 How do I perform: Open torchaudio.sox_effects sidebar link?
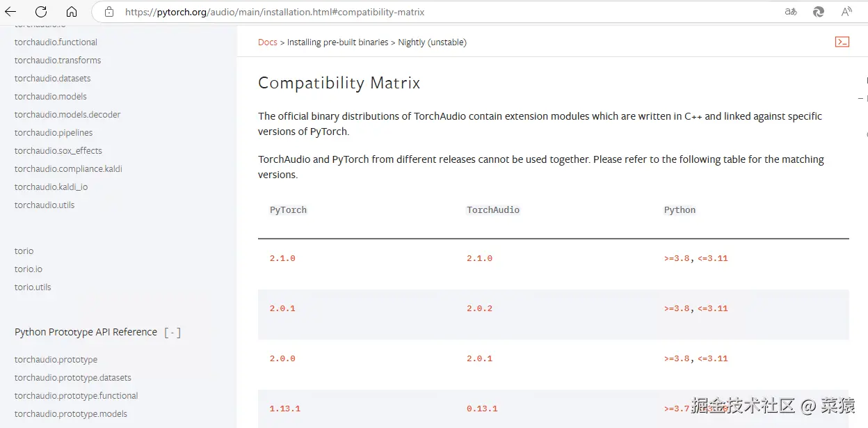[58, 151]
